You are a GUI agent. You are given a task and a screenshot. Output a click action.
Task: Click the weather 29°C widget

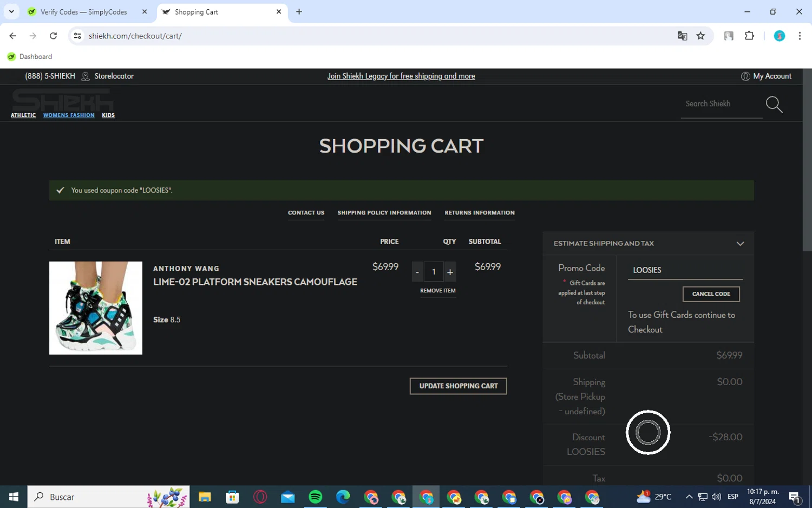click(654, 497)
